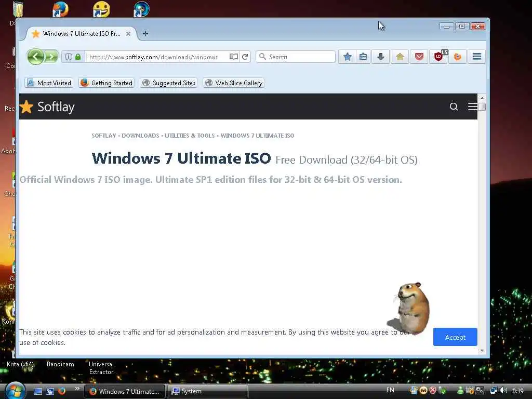Launch Firefox from the Quick Launch bar
The width and height of the screenshot is (532, 399).
[x=62, y=391]
